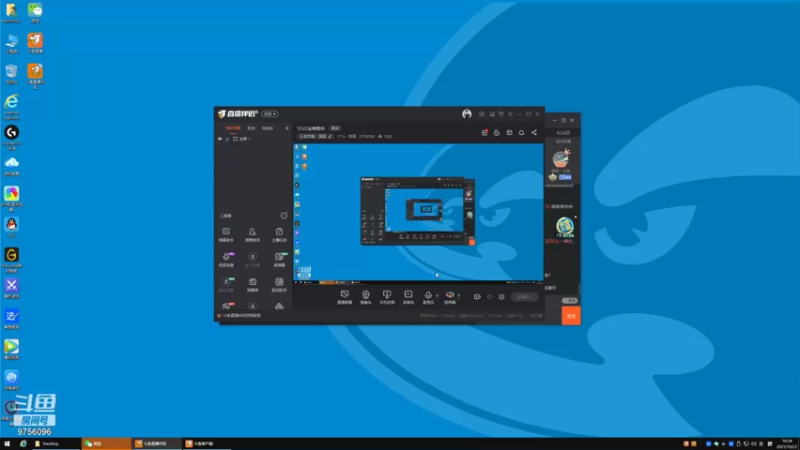Open Internet Explorer from the taskbar
This screenshot has height=450, width=800.
[x=23, y=444]
